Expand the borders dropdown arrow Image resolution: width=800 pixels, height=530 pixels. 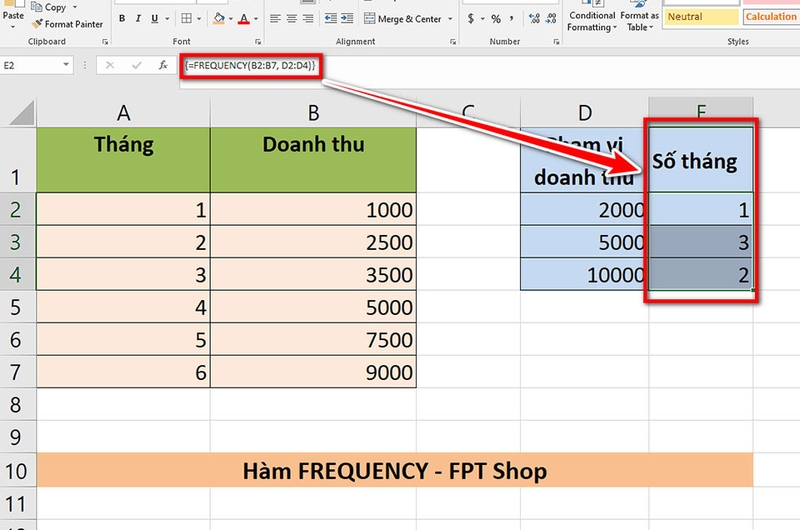199,19
